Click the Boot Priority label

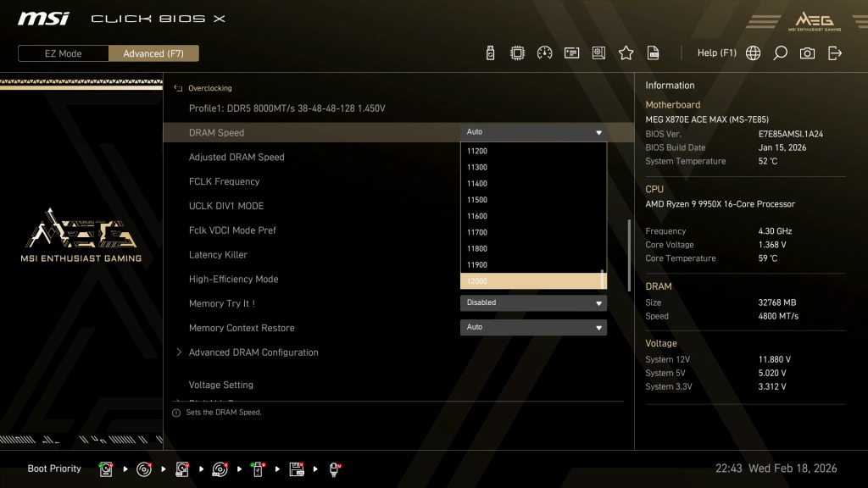coord(54,469)
